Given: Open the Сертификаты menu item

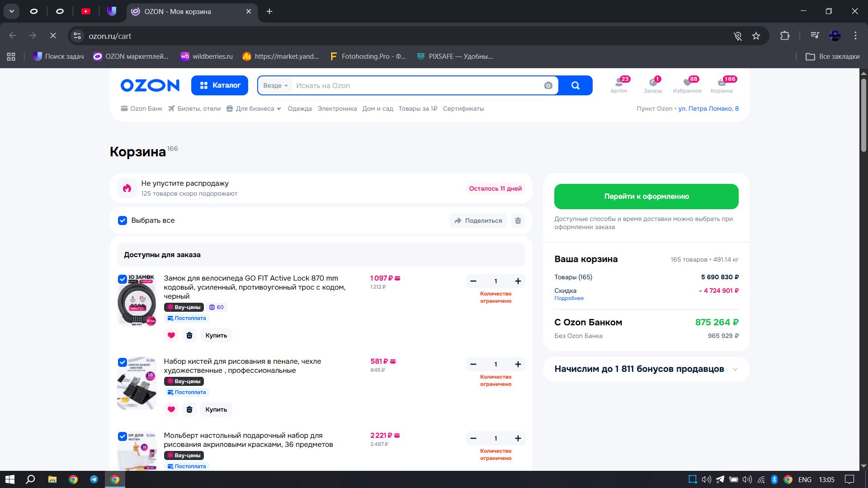Looking at the screenshot, I should pos(463,108).
